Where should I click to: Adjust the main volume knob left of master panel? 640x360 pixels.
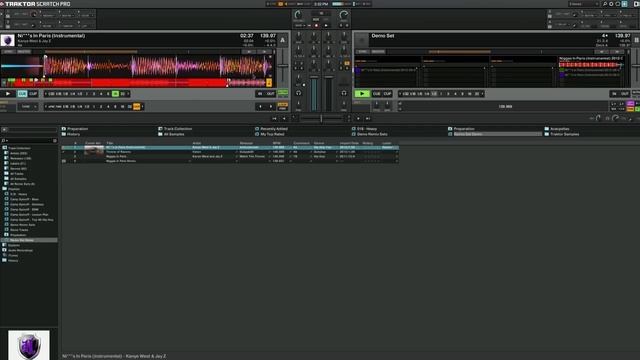click(x=298, y=15)
